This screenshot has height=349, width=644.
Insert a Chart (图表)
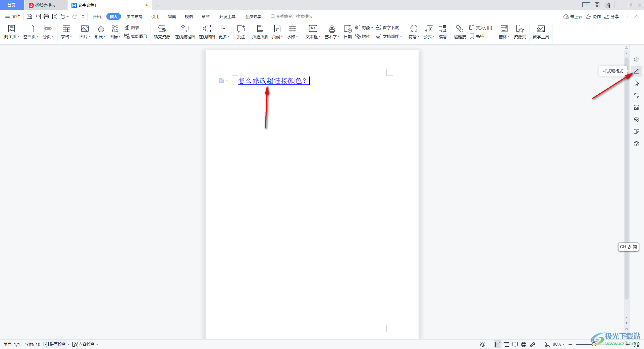point(132,28)
